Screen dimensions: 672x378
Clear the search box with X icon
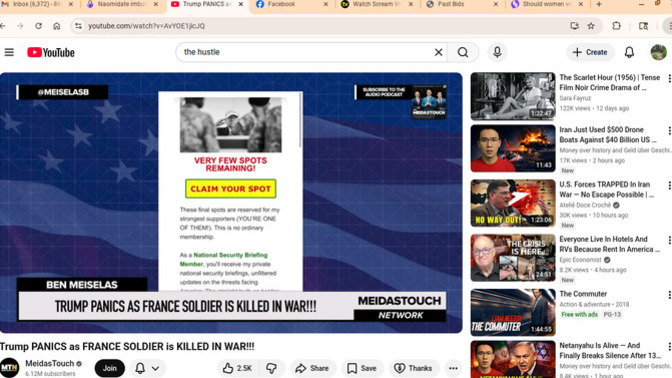click(x=438, y=52)
